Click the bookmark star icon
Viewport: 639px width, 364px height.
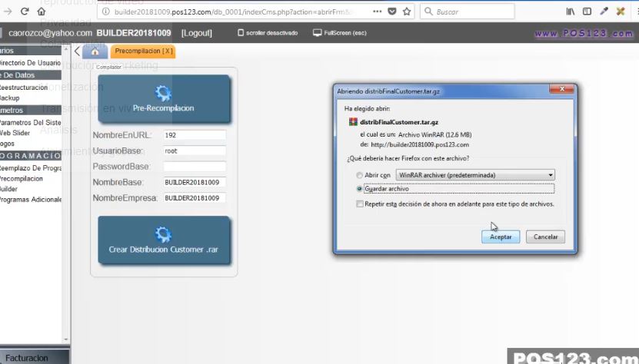click(407, 12)
